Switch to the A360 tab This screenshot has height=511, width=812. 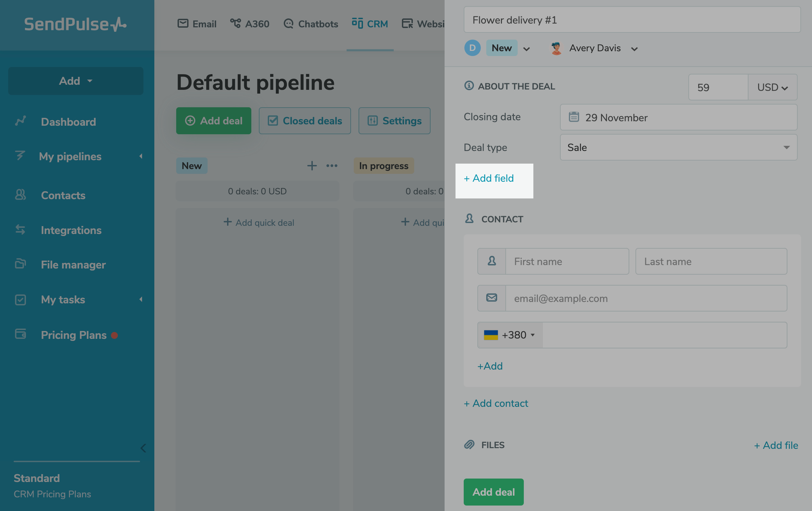coord(250,24)
